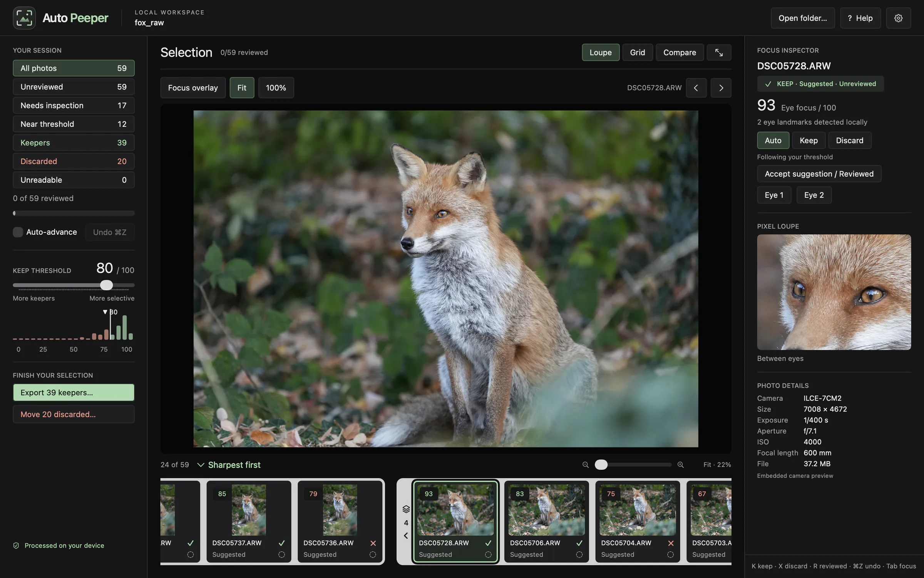Image resolution: width=924 pixels, height=578 pixels.
Task: Click the zoom-out magnifier icon
Action: (586, 465)
